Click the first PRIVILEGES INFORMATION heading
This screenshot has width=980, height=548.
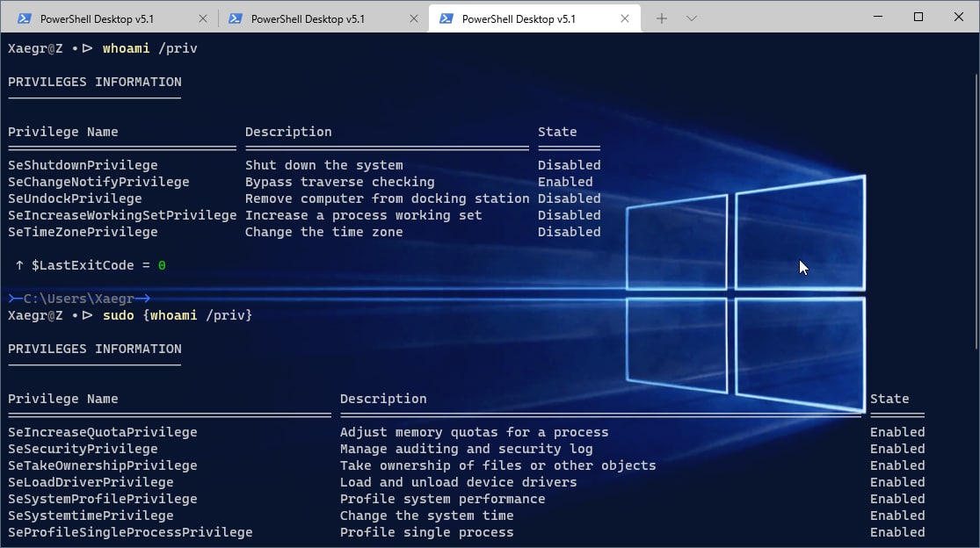tap(94, 82)
